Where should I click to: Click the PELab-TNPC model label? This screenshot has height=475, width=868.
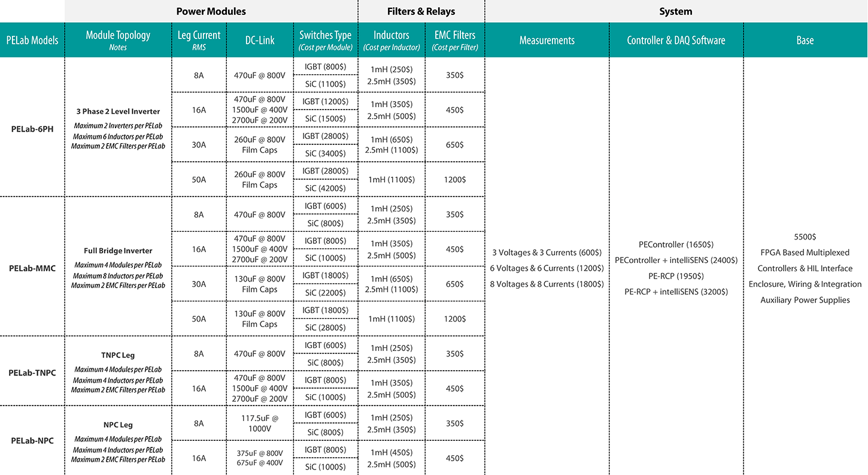click(32, 373)
